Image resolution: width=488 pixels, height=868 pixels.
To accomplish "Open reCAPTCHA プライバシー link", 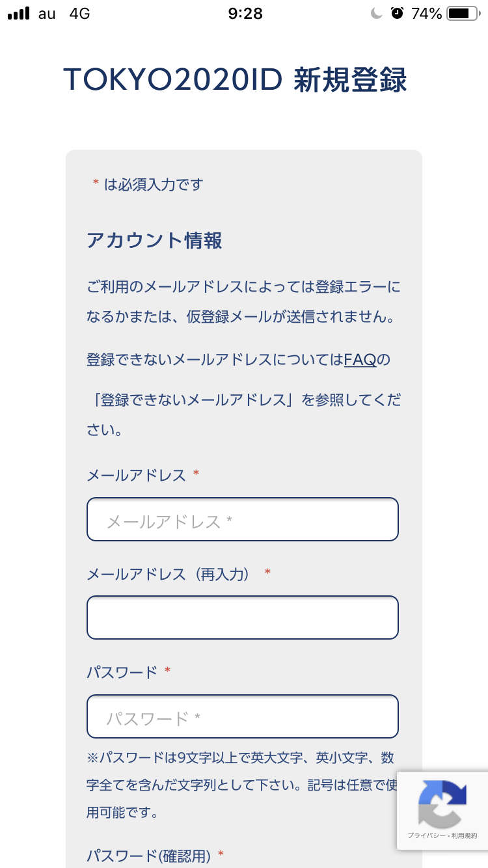I will click(424, 835).
